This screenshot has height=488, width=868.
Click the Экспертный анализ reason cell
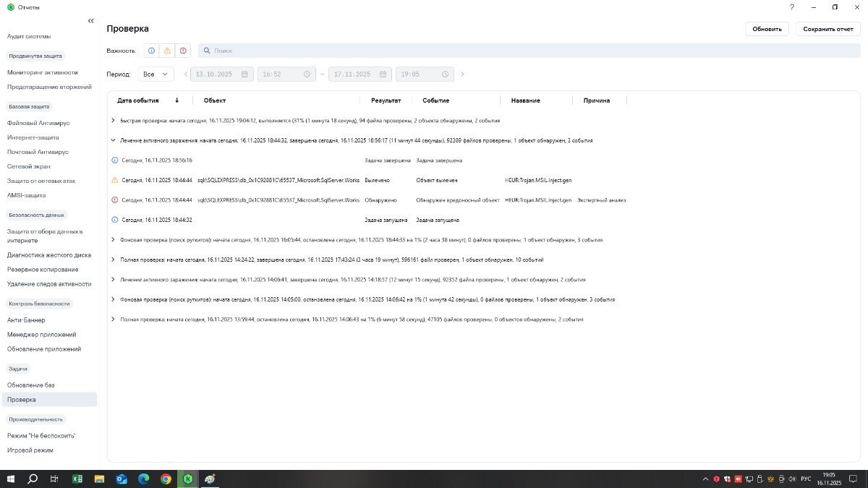point(602,200)
